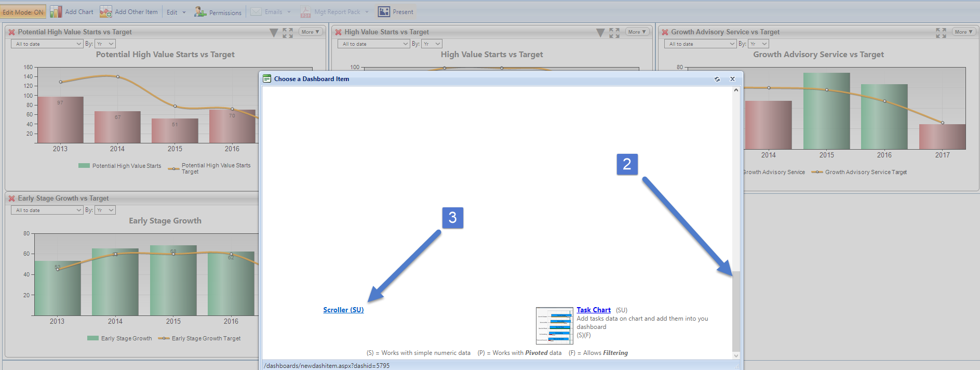Expand Potential High Value Starts panel to fullscreen
980x370 pixels.
tap(288, 33)
